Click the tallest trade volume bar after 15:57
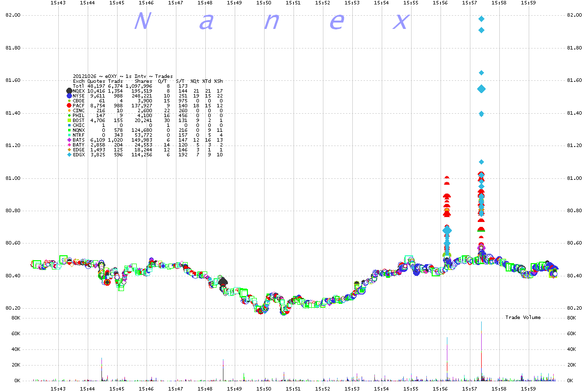This screenshot has height=392, width=588. coord(481,351)
